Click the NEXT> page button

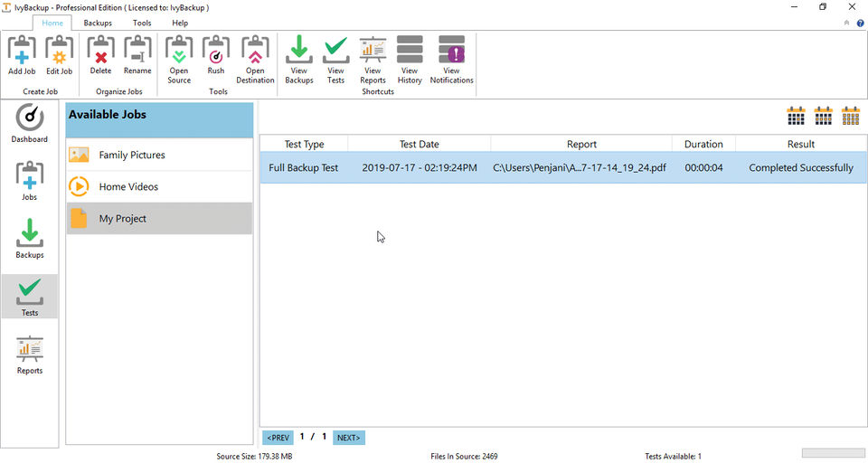tap(349, 438)
